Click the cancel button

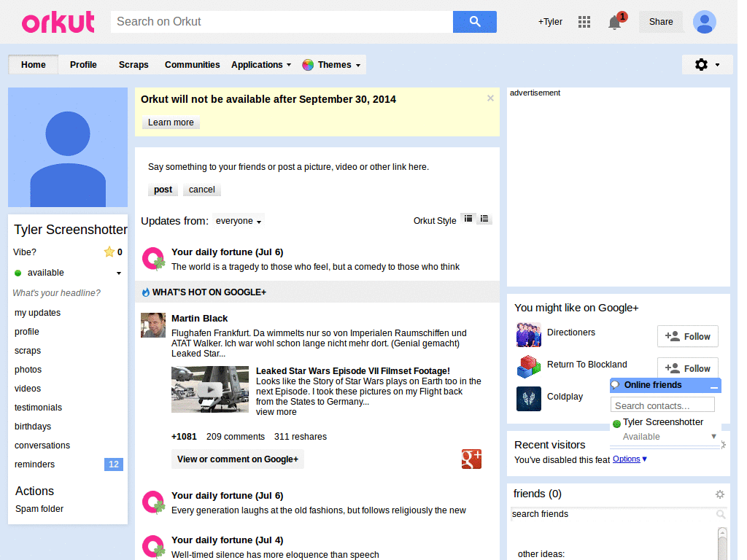click(x=202, y=190)
